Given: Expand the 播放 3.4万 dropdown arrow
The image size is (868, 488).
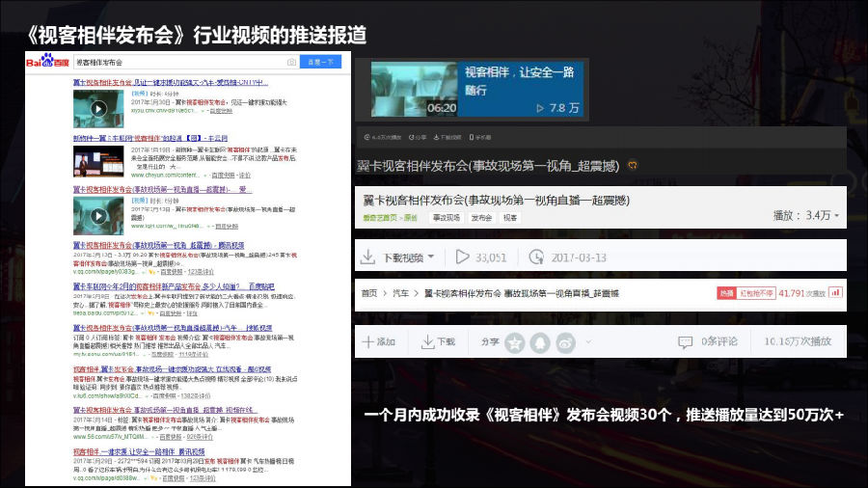Looking at the screenshot, I should tap(836, 215).
